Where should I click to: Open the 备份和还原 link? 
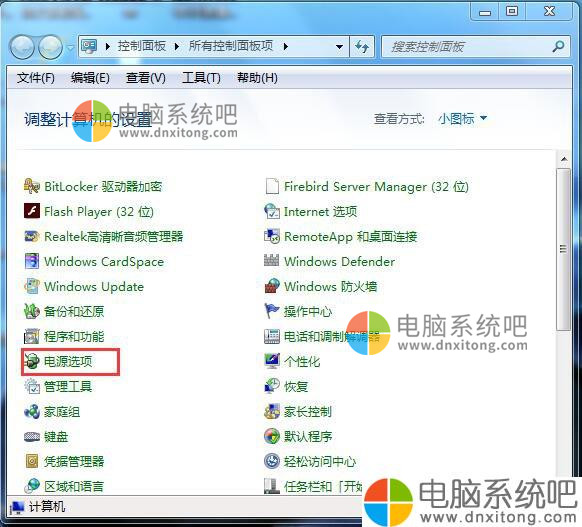74,311
